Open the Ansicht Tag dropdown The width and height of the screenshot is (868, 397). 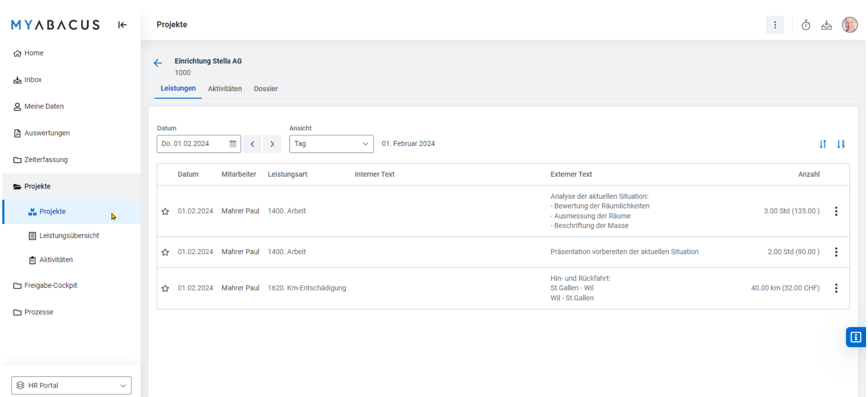[331, 144]
